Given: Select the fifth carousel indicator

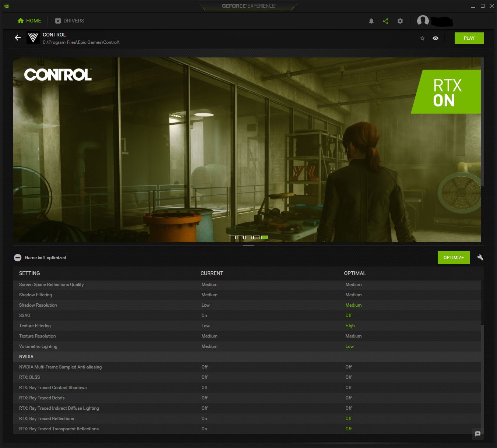Looking at the screenshot, I should (265, 237).
